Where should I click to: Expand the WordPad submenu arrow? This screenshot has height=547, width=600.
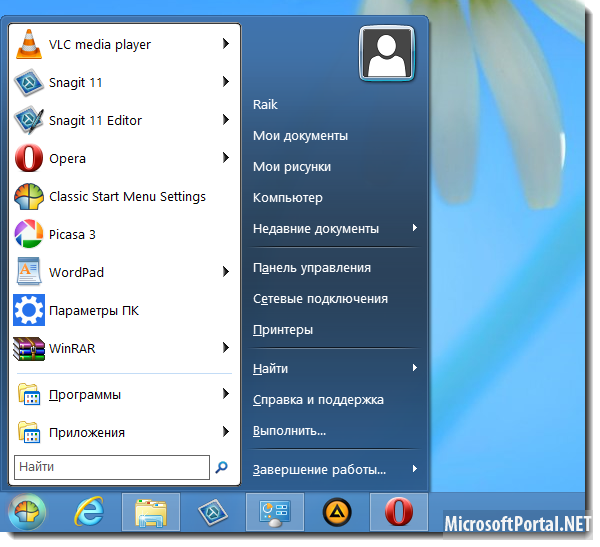[x=226, y=272]
